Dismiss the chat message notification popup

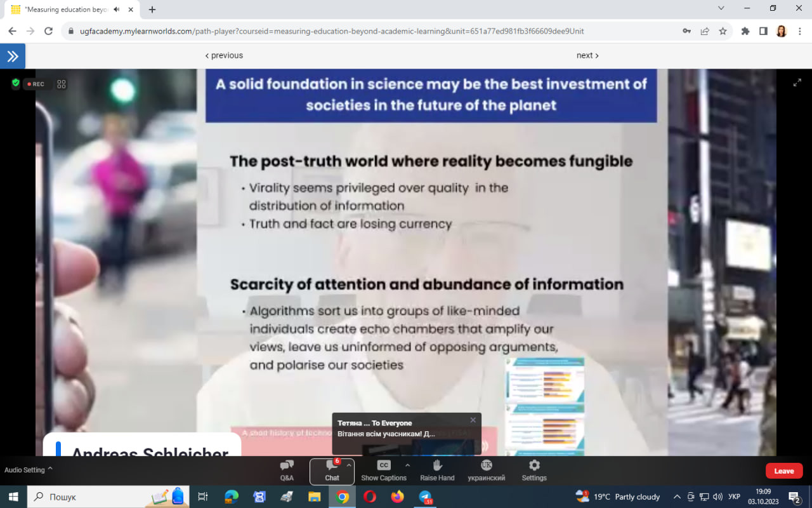click(x=473, y=420)
